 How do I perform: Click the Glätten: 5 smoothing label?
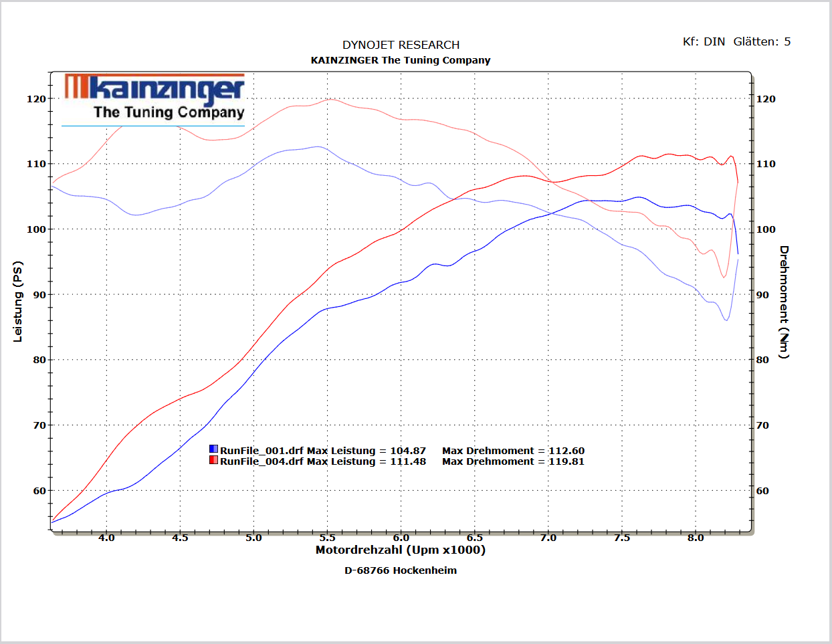coord(762,41)
